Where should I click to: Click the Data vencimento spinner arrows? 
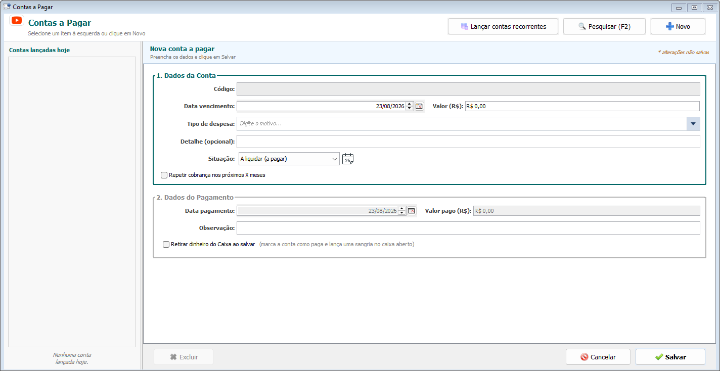(410, 106)
